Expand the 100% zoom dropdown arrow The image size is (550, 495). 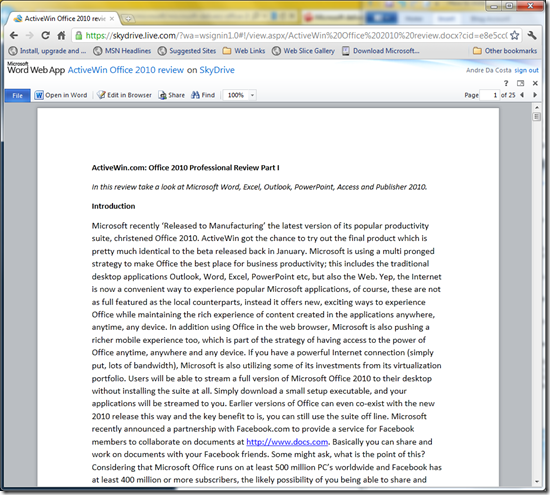252,95
